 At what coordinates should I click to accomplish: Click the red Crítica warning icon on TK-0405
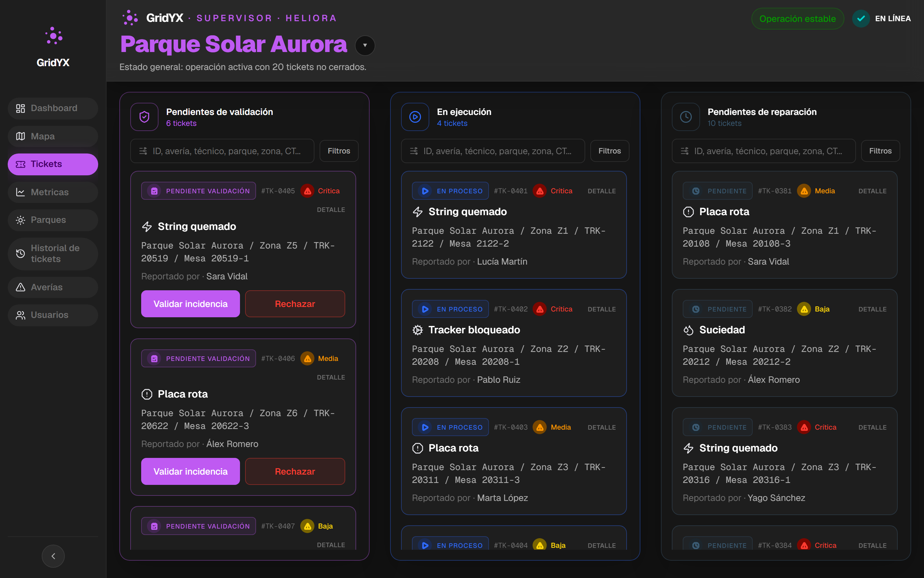pyautogui.click(x=307, y=191)
